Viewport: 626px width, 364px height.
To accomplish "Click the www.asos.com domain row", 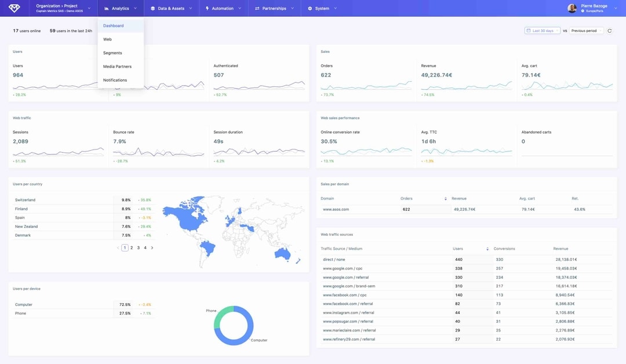I will (x=336, y=209).
